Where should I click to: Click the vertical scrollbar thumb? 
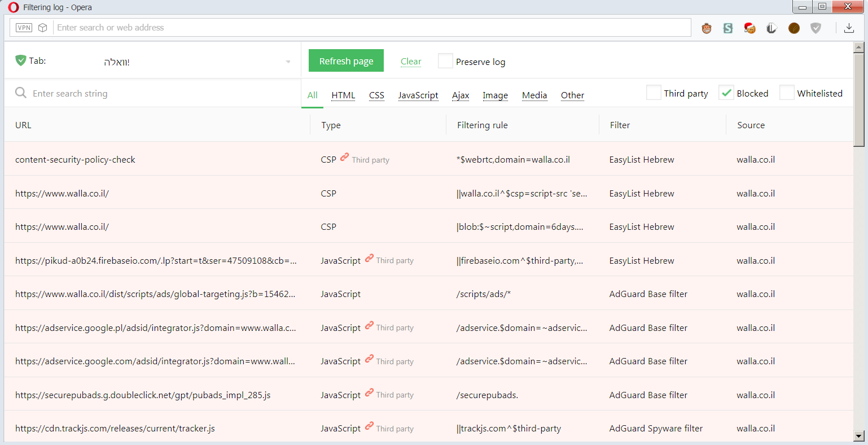(x=858, y=99)
